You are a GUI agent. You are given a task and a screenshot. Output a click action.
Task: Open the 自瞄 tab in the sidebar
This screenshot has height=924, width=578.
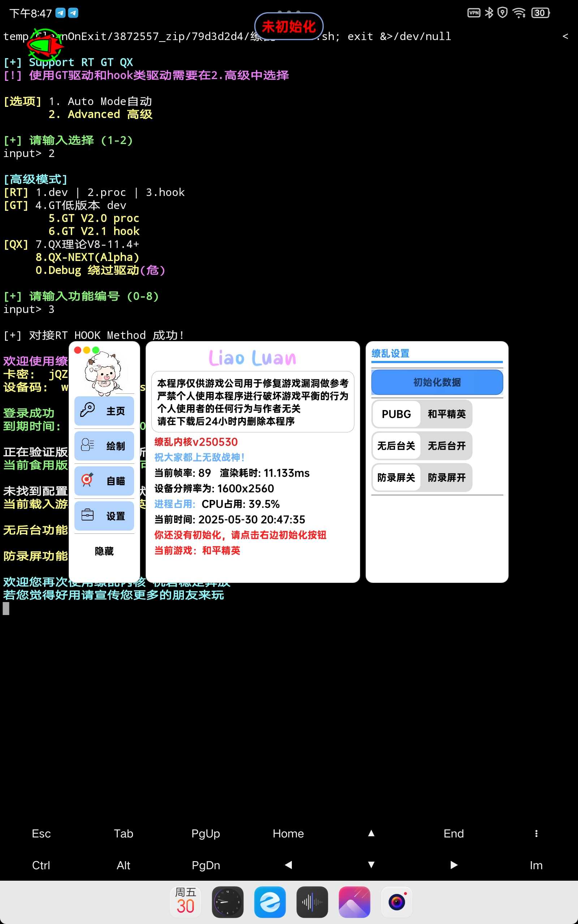(x=104, y=481)
